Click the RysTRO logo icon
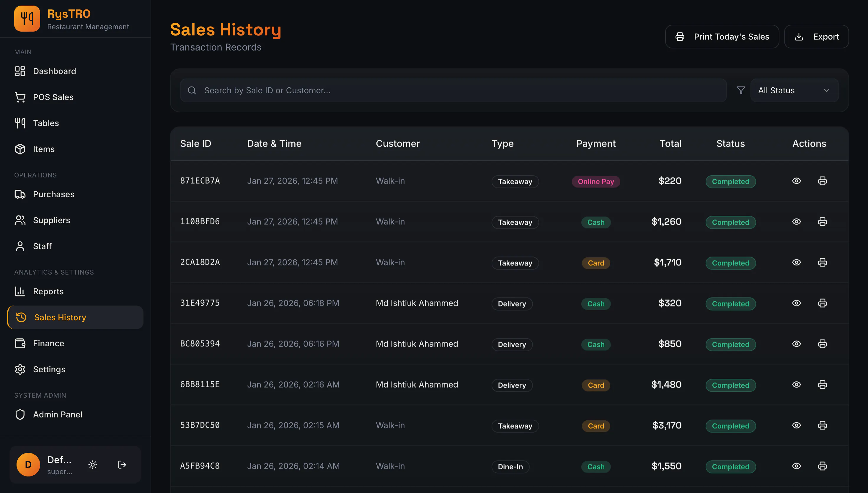Screen dimensions: 868x493 pos(27,19)
